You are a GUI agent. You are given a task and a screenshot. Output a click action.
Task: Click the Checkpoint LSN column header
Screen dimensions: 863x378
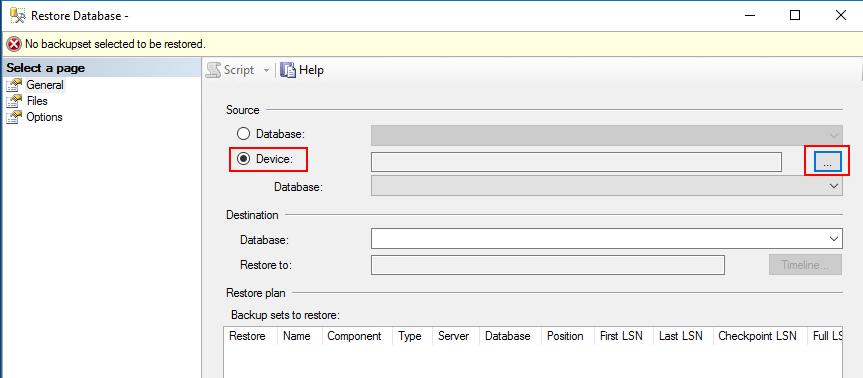coord(757,336)
